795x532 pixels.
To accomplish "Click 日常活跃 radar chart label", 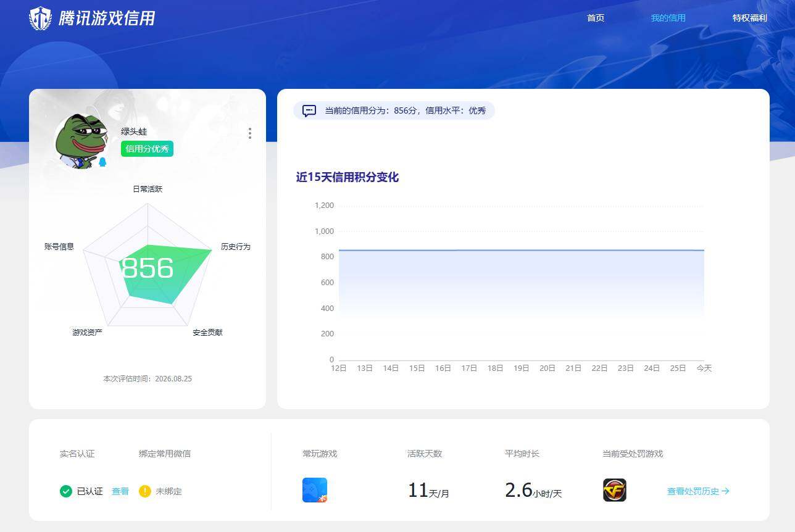I will [x=148, y=189].
